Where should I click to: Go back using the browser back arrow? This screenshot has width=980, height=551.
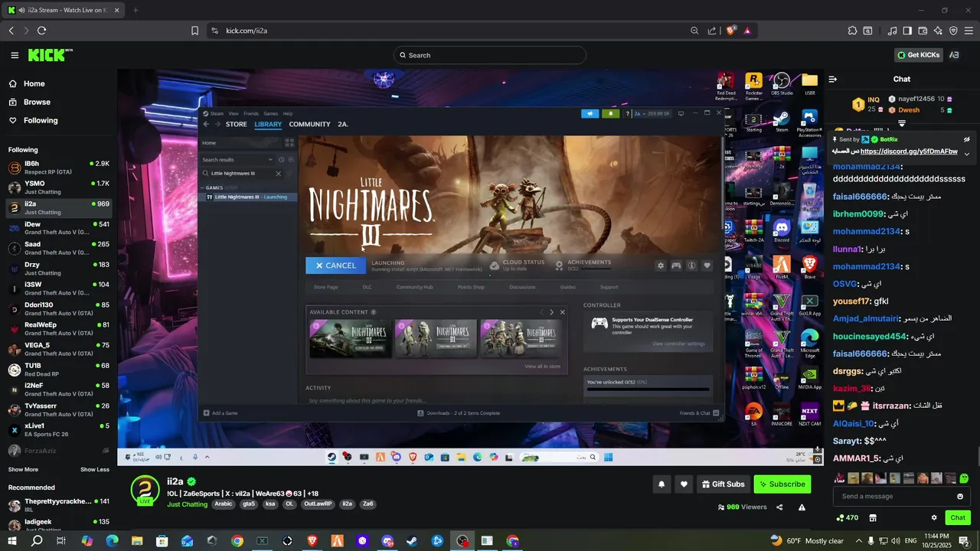point(11,31)
